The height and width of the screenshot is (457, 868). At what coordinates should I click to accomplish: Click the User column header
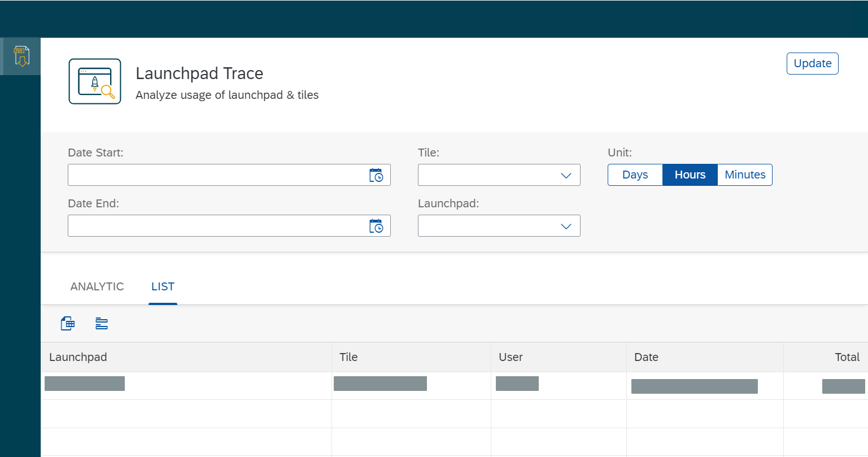pyautogui.click(x=559, y=357)
